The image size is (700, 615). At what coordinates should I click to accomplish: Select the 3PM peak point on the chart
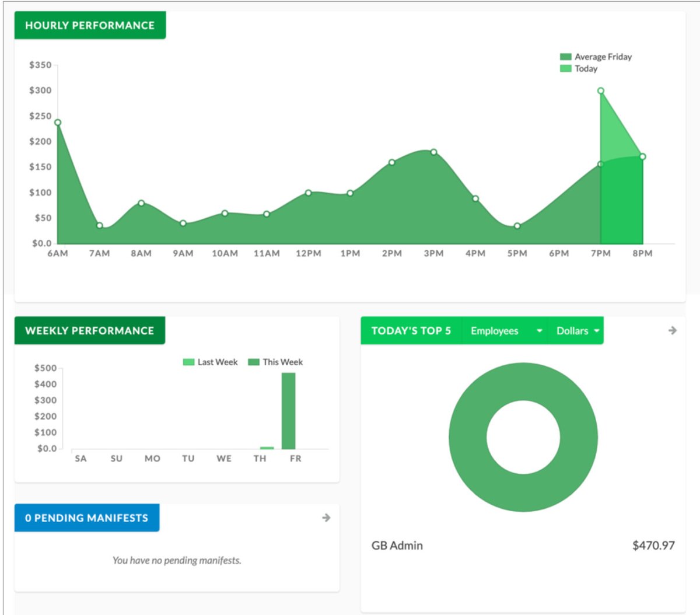[x=434, y=152]
